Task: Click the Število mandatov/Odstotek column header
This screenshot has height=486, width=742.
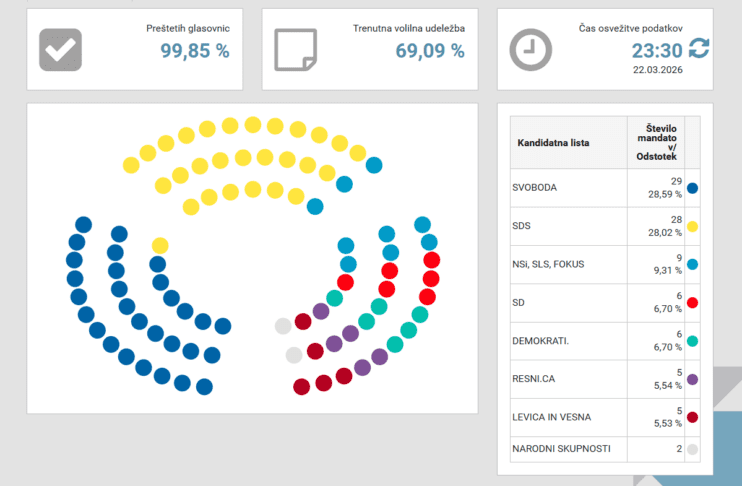Action: click(x=655, y=143)
